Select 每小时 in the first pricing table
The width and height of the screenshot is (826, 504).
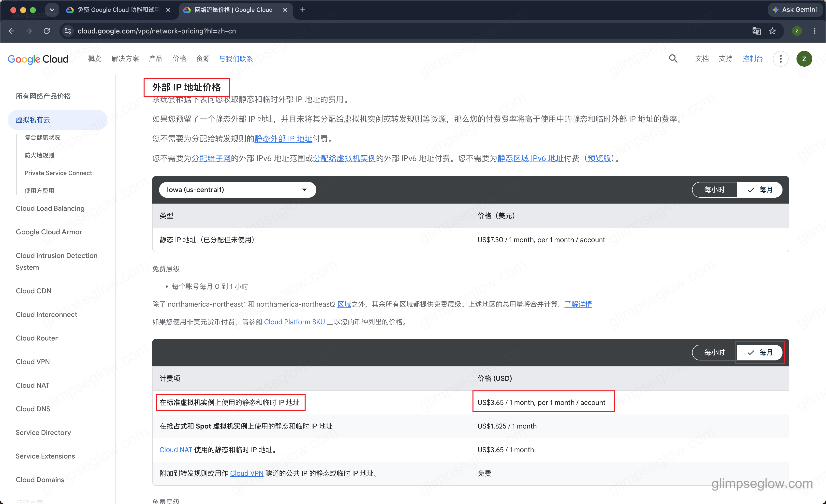tap(714, 190)
